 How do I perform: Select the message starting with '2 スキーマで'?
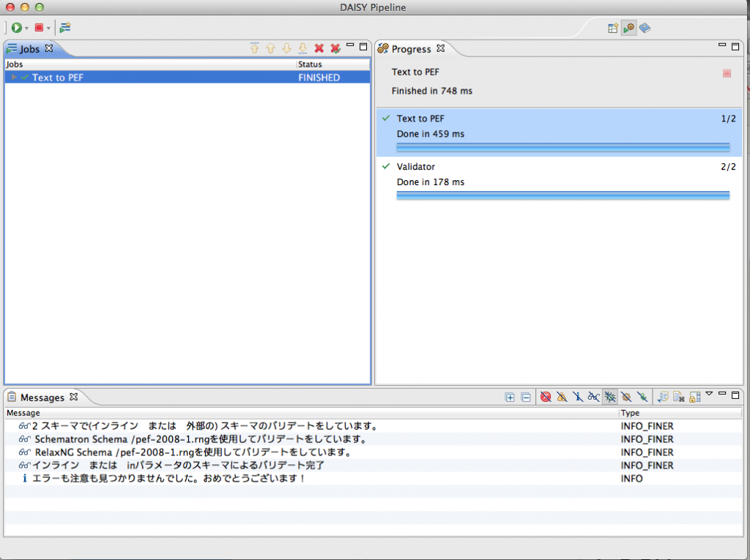pos(373,426)
